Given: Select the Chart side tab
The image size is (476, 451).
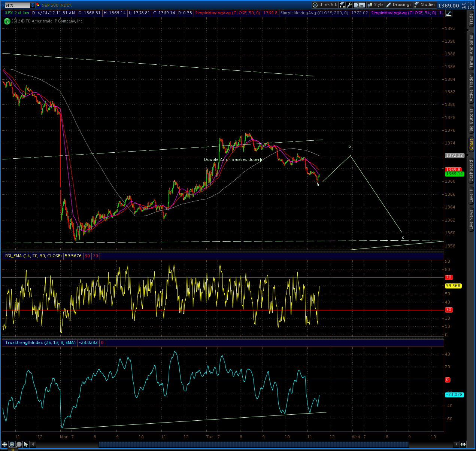Looking at the screenshot, I should [472, 144].
